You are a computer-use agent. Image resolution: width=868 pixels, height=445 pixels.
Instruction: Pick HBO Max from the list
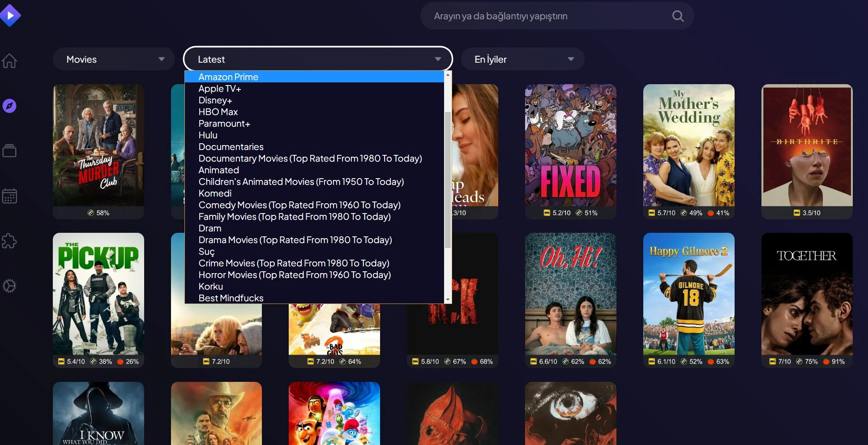coord(314,112)
